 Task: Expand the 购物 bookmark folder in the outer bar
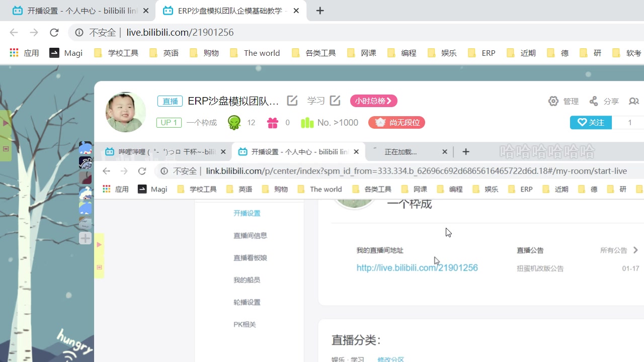[x=204, y=53]
